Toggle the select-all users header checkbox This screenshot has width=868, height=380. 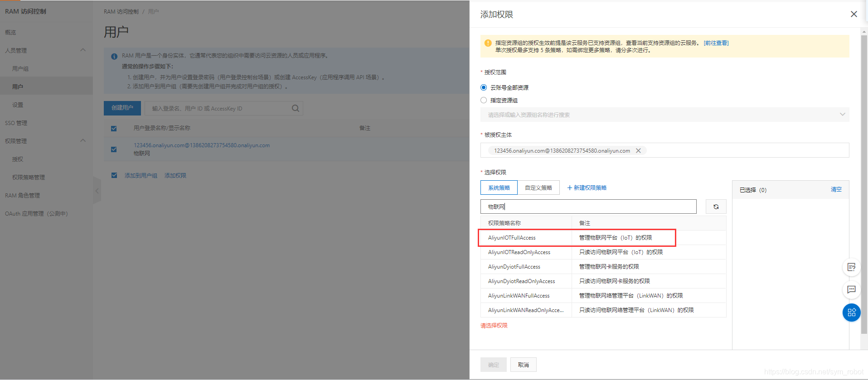(114, 129)
